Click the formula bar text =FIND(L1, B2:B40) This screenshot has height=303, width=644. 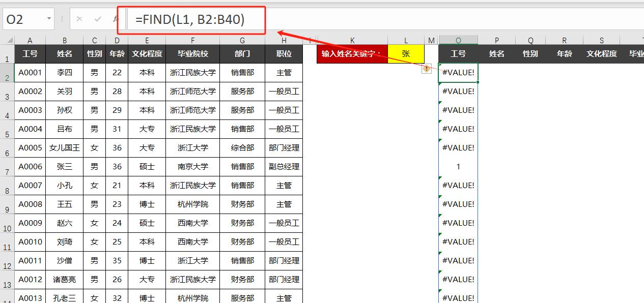click(190, 20)
